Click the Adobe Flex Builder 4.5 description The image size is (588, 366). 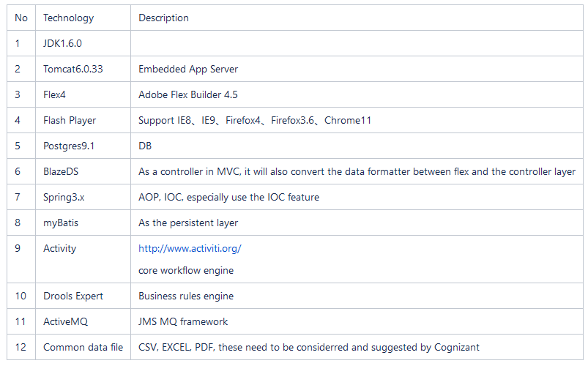(x=188, y=94)
